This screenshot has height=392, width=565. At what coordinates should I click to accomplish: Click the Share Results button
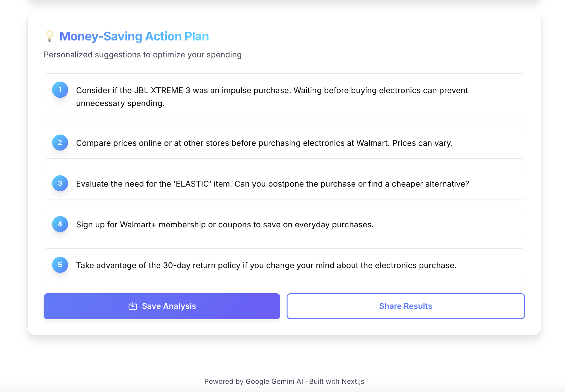pyautogui.click(x=406, y=306)
